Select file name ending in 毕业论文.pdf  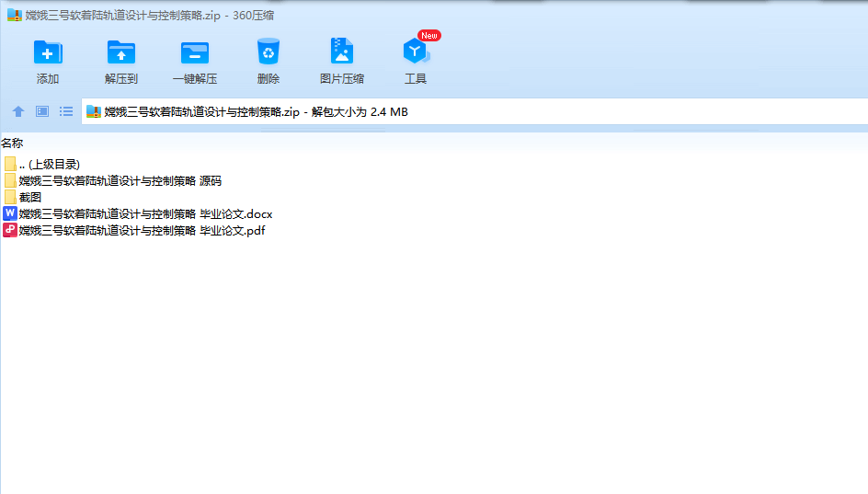point(142,231)
